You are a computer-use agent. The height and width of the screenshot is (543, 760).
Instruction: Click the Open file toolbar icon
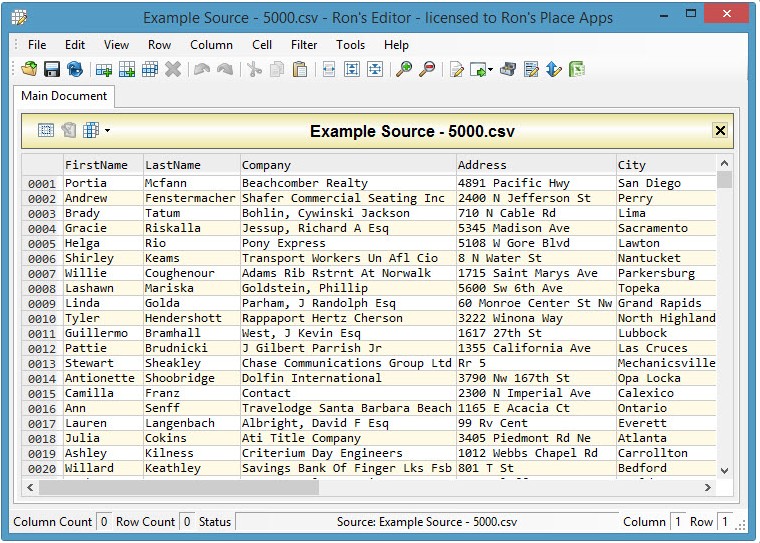[x=29, y=69]
